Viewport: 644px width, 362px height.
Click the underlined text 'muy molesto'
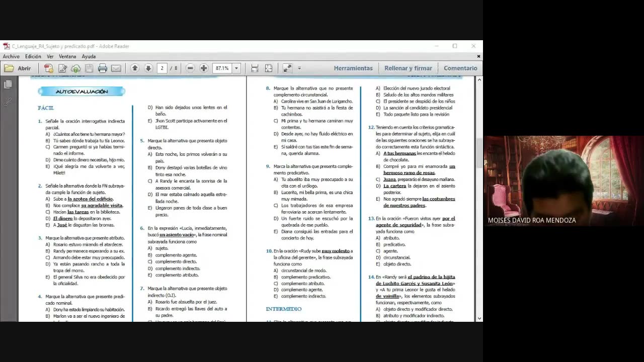tap(336, 251)
